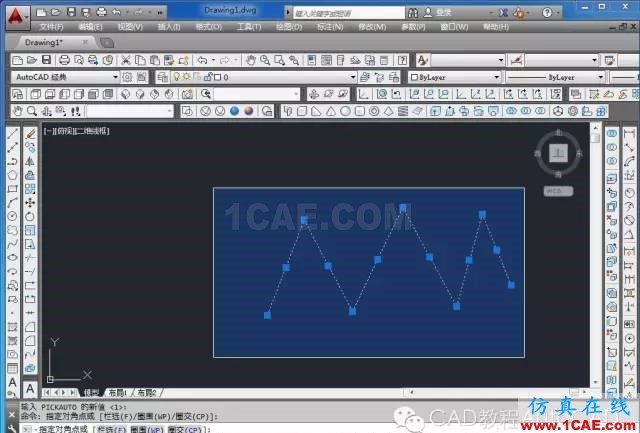Select the Circle draw tool

pyautogui.click(x=13, y=216)
